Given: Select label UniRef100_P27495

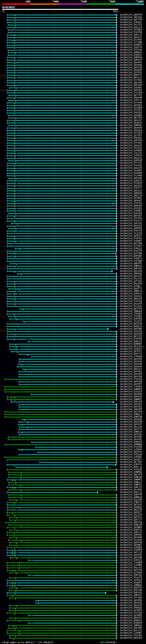Looking at the screenshot, I should [x=131, y=42].
